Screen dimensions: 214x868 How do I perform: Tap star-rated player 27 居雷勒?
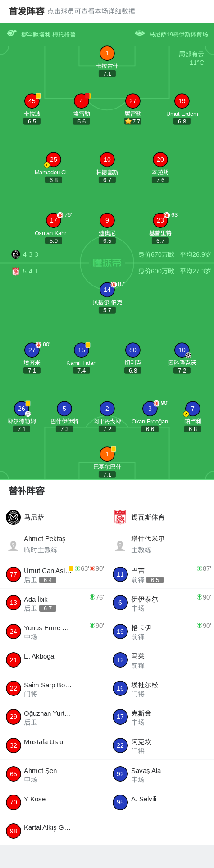pyautogui.click(x=133, y=101)
